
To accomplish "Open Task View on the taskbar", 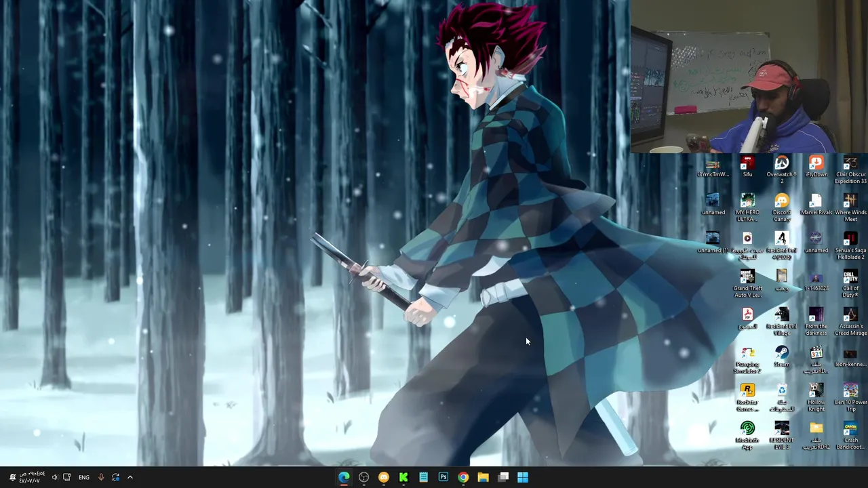I will (x=503, y=477).
